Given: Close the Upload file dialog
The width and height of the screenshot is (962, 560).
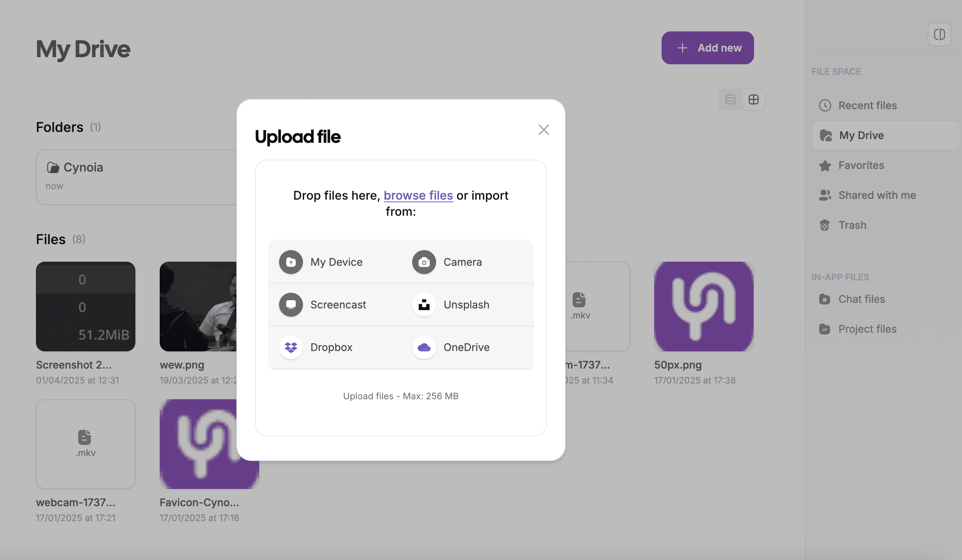Looking at the screenshot, I should point(543,130).
